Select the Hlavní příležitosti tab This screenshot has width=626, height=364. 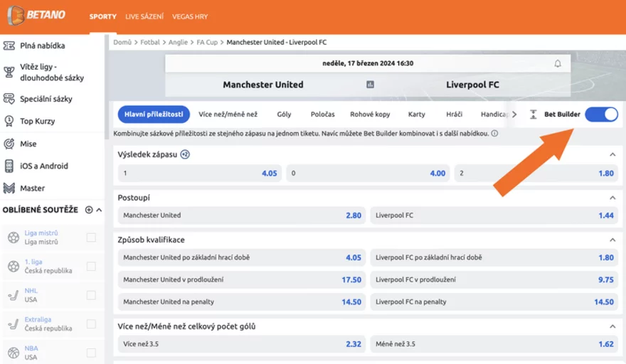coord(154,114)
